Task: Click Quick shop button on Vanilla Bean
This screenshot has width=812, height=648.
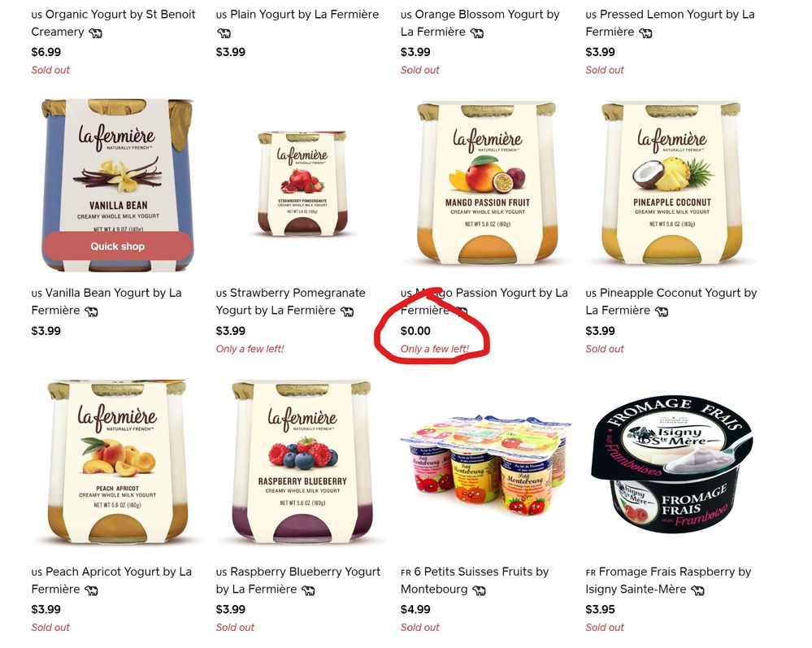Action: coord(118,246)
